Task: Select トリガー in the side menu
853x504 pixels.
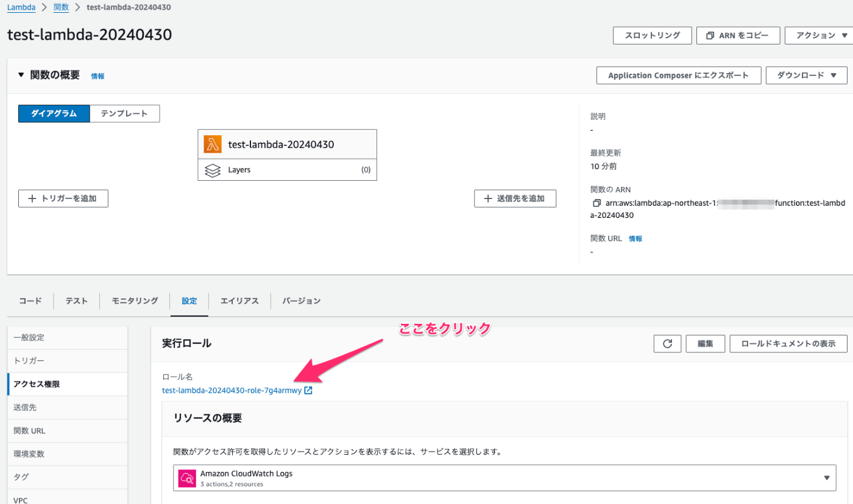Action: 67,361
